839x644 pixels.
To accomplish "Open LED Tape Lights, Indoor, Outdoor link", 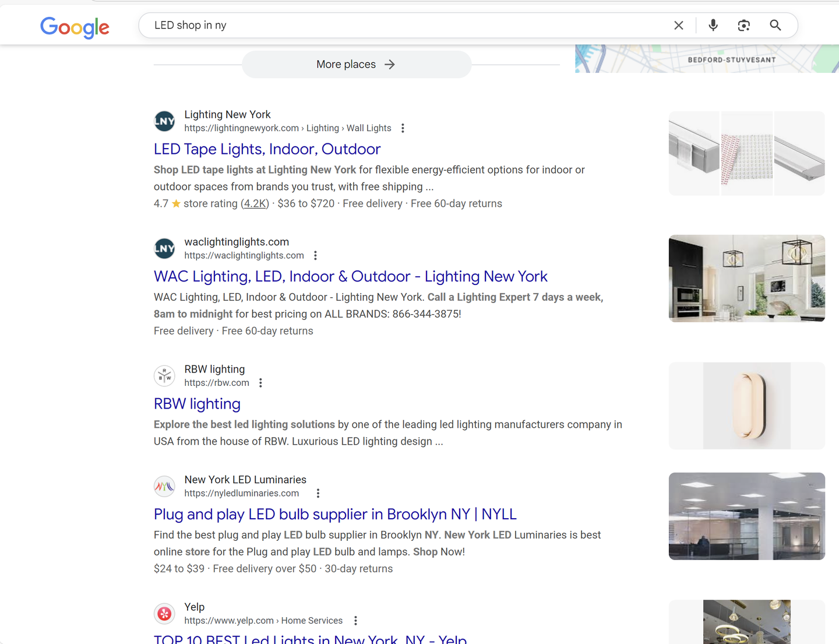I will (267, 149).
